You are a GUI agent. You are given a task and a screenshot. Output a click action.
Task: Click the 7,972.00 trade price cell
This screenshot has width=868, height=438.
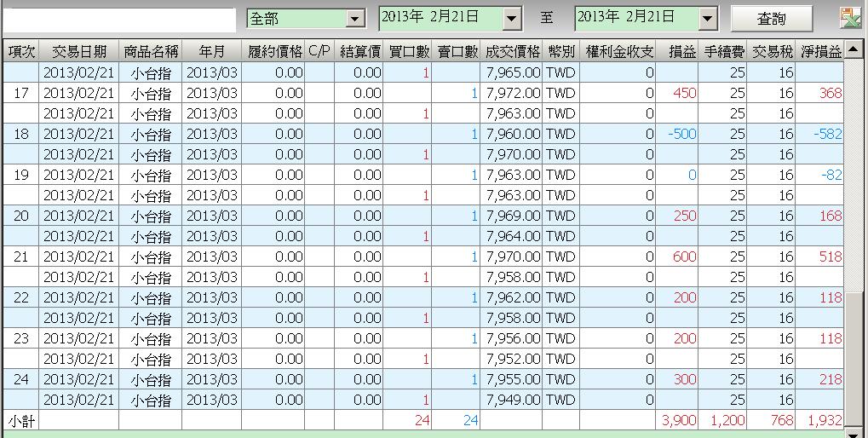coord(511,93)
